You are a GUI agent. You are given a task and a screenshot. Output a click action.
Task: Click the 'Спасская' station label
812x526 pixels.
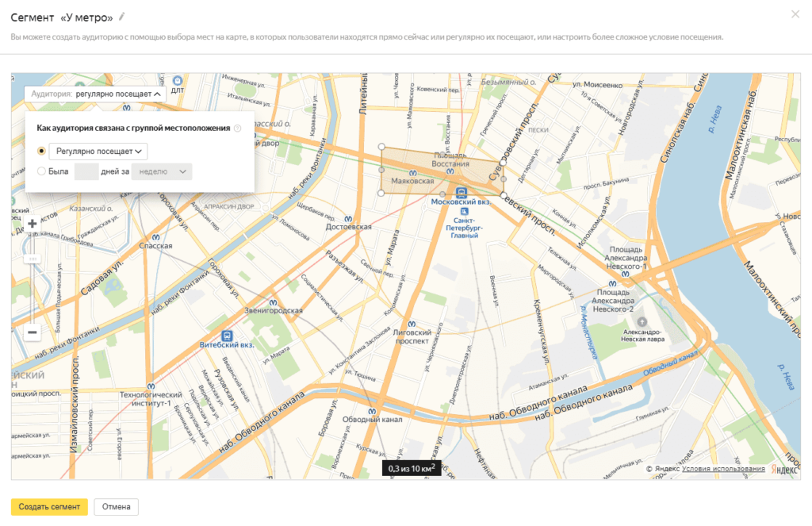coord(155,246)
